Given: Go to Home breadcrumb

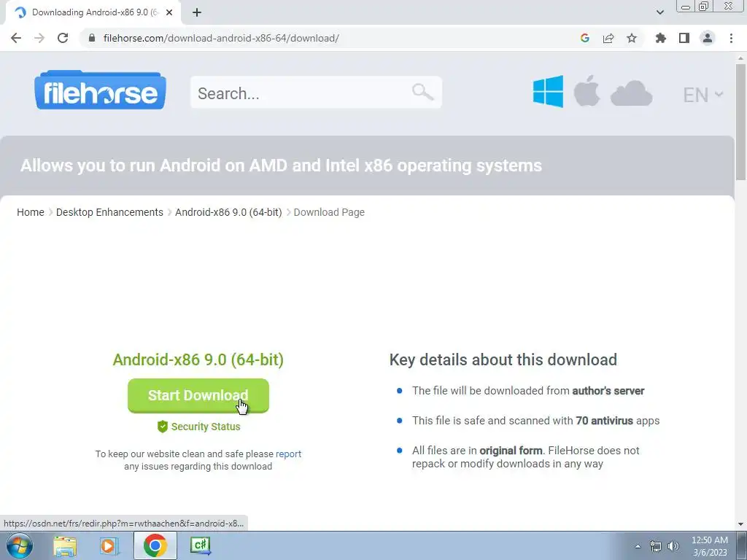Looking at the screenshot, I should (31, 212).
